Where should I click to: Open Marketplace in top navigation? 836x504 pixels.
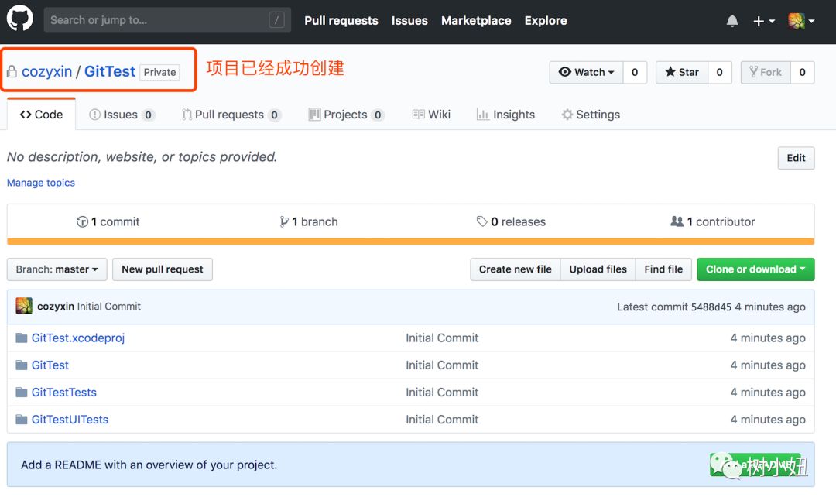coord(476,20)
